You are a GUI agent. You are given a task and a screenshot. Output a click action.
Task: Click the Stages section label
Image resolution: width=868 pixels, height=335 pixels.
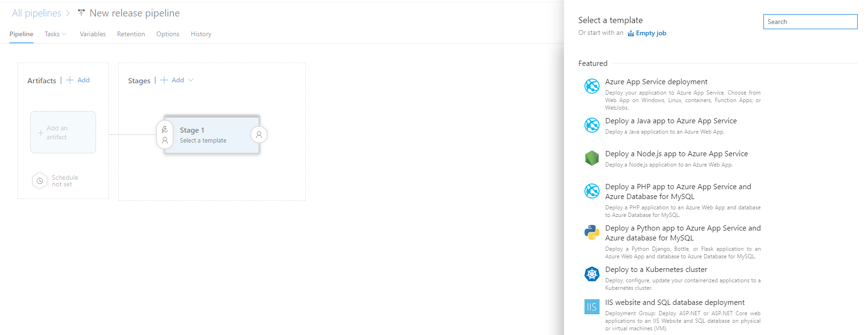tap(139, 81)
